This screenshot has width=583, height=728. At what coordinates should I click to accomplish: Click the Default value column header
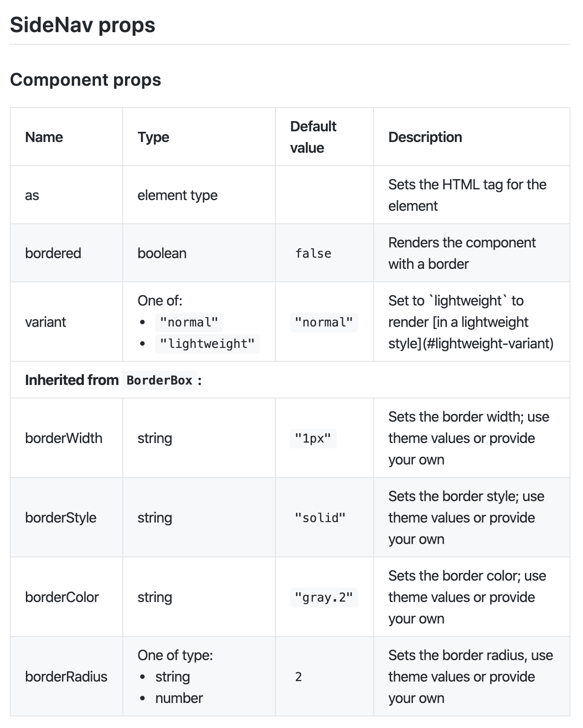point(313,137)
